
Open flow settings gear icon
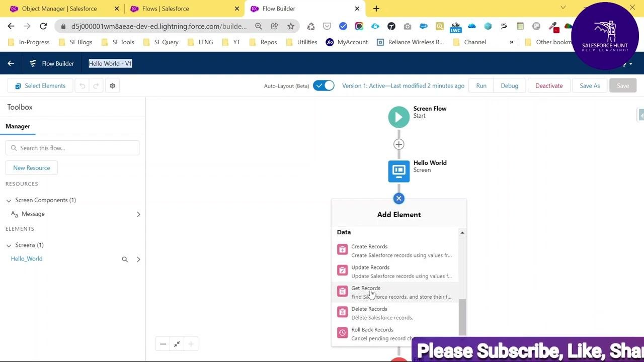click(112, 86)
